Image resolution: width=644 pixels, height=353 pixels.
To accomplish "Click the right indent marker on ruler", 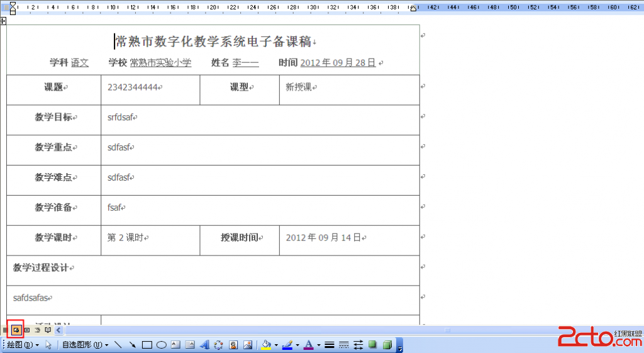I will coord(414,8).
